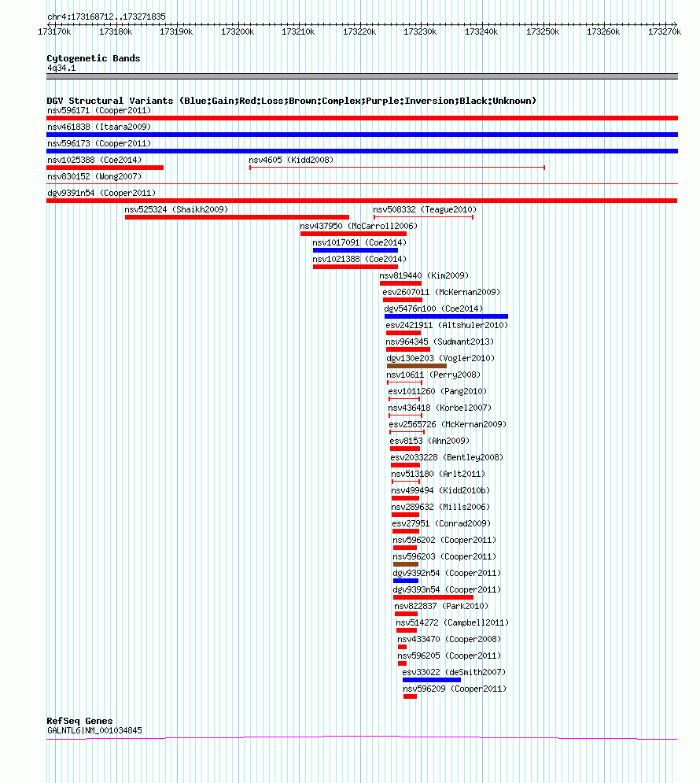Viewport: 700px width, 783px height.
Task: Open esv1011260 (Pang2010) label
Action: pyautogui.click(x=437, y=390)
